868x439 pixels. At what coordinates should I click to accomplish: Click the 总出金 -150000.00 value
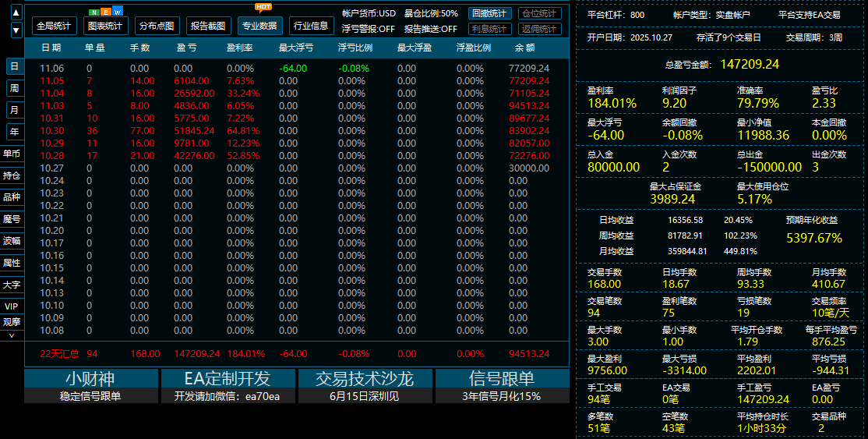770,167
